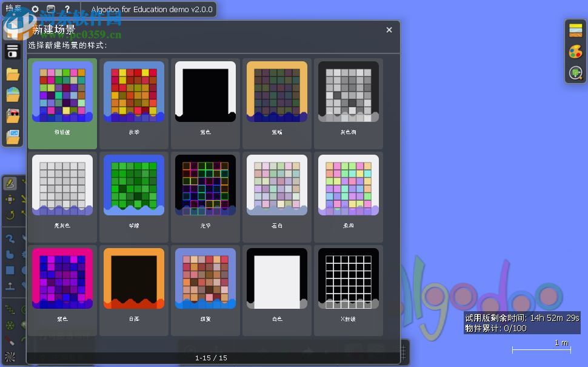Open settings via the gear icon
Screen dimensions: 588x367
[35, 9]
